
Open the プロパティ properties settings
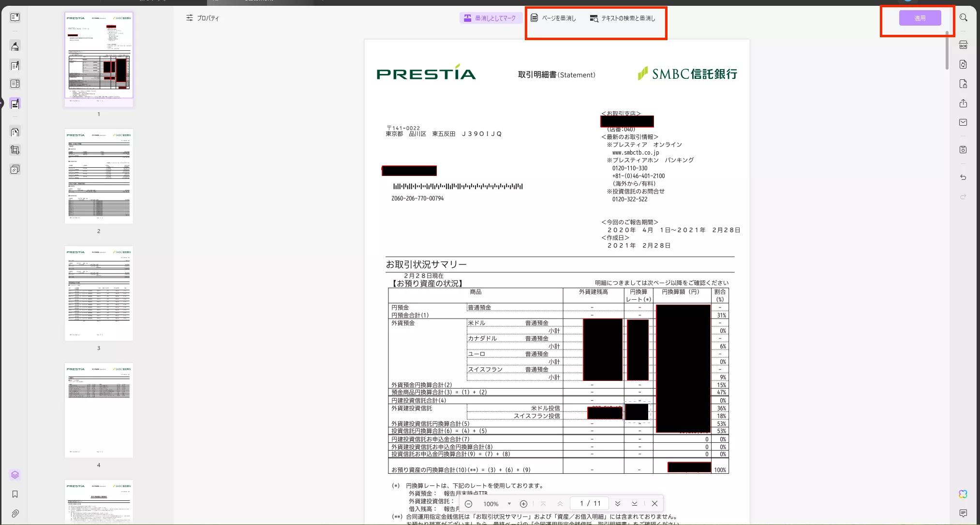202,18
